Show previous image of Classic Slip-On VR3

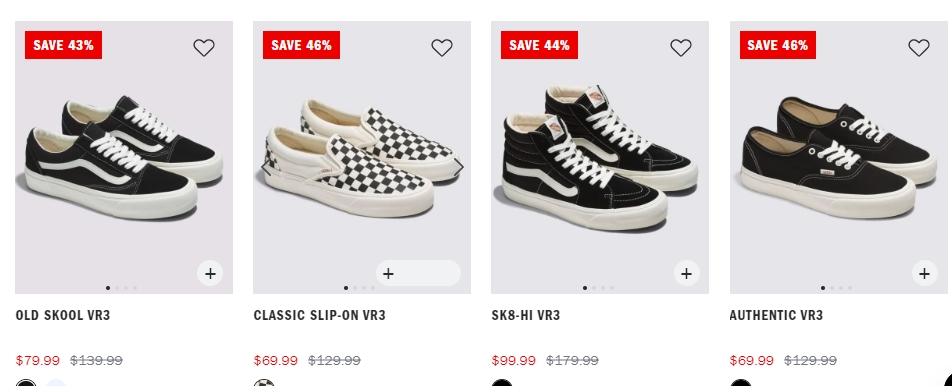266,167
